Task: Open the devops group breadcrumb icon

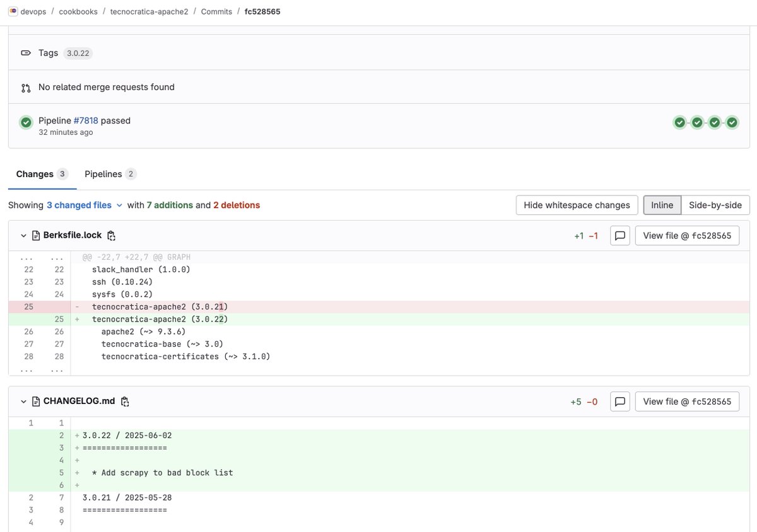Action: pos(13,11)
